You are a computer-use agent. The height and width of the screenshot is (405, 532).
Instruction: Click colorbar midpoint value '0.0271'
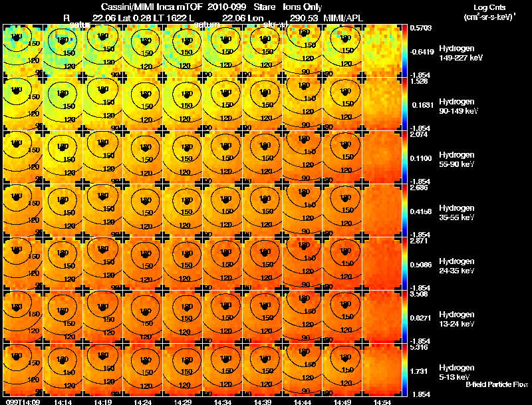tap(421, 318)
